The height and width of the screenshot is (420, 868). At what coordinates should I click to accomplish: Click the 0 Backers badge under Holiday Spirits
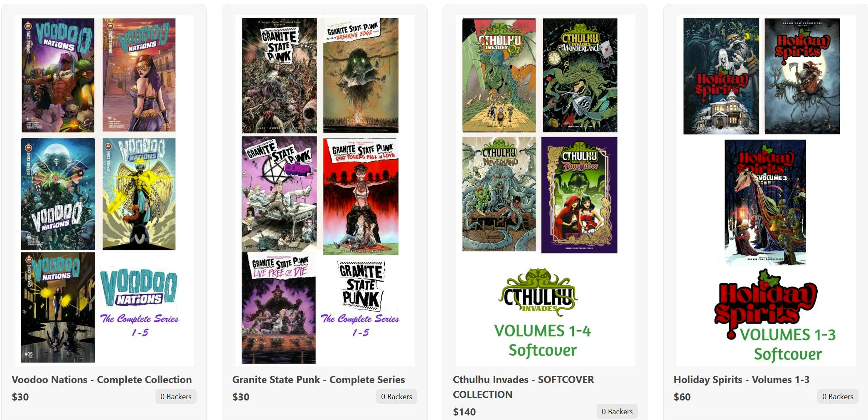838,397
